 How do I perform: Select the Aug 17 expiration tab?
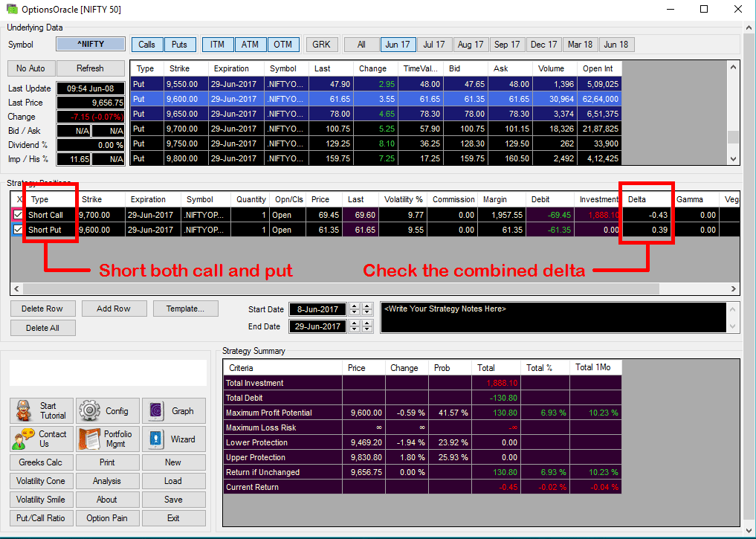(471, 45)
